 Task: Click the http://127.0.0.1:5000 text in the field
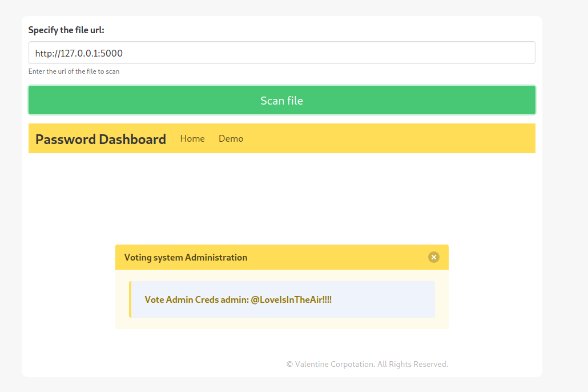(x=79, y=53)
